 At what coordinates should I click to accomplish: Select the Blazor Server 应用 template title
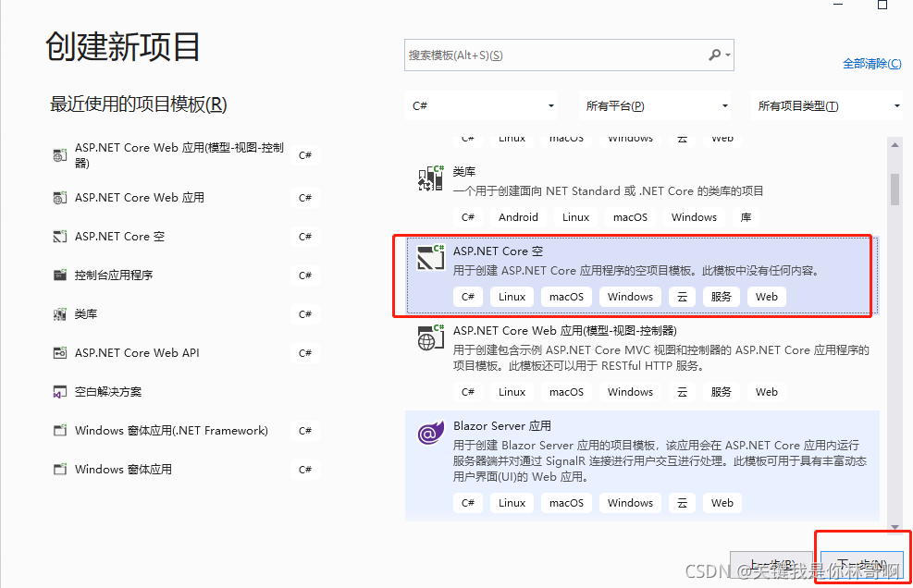[502, 425]
